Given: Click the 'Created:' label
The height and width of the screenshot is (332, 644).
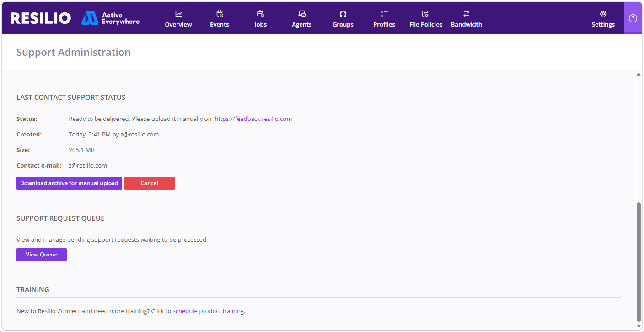Looking at the screenshot, I should coord(29,134).
